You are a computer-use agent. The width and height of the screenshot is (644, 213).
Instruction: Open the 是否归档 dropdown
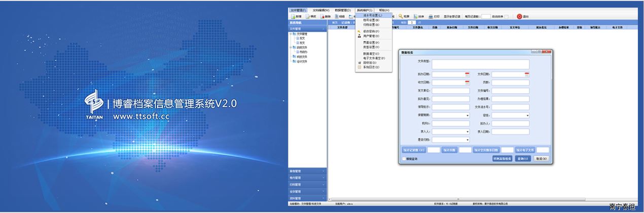[467, 140]
